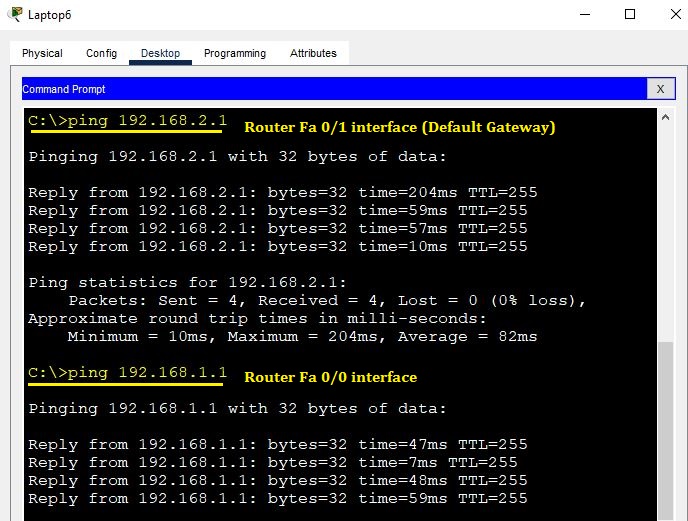Screen dimensions: 688x521
Task: Click the reply line with time=10ms
Action: [278, 246]
